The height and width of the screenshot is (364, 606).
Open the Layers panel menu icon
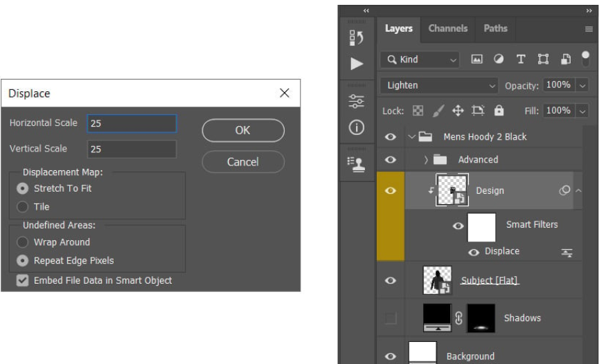589,29
